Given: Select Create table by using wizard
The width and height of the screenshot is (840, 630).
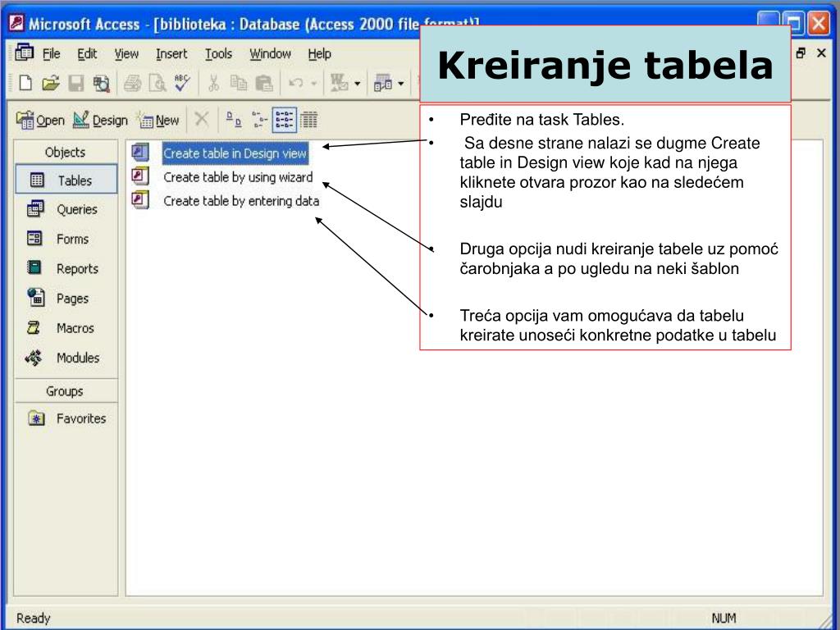Looking at the screenshot, I should (x=238, y=177).
